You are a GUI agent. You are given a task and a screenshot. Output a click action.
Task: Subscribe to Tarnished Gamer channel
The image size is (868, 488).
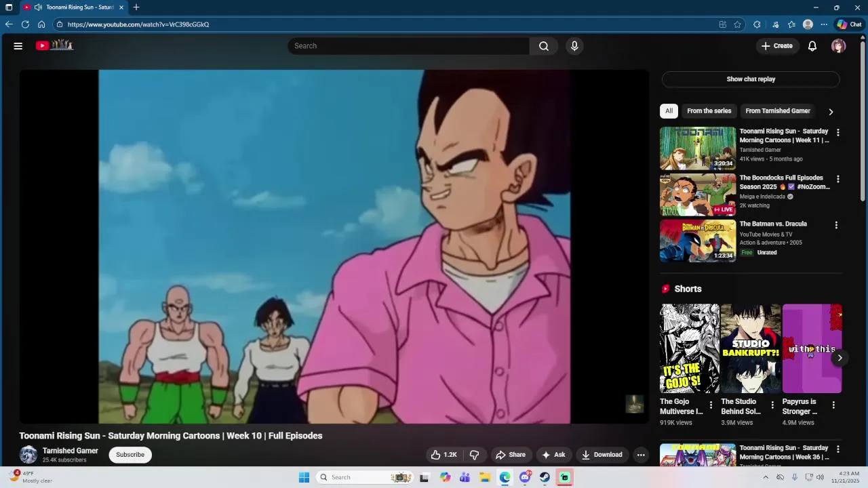130,455
